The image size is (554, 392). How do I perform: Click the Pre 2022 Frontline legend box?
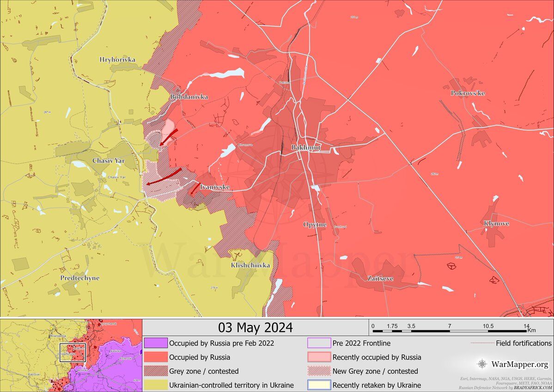click(319, 343)
